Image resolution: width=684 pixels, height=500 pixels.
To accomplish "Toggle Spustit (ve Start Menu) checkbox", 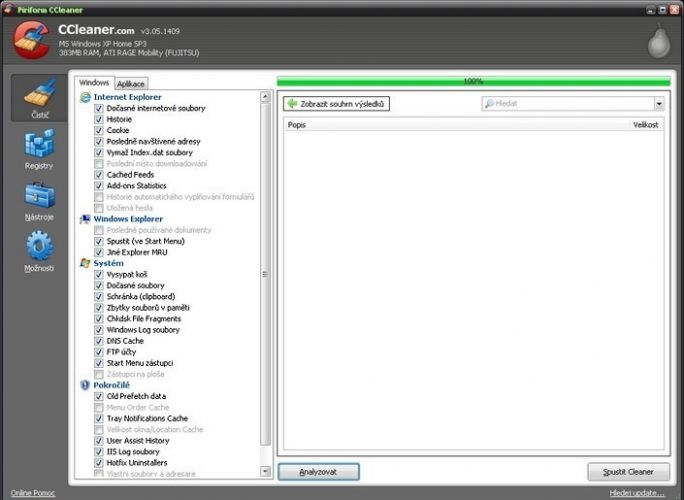I will click(99, 241).
